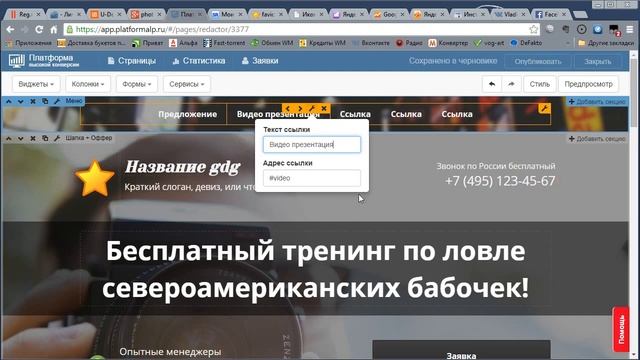Open Меню section settings wrench
Screen dimensions: 640x360
point(57,101)
